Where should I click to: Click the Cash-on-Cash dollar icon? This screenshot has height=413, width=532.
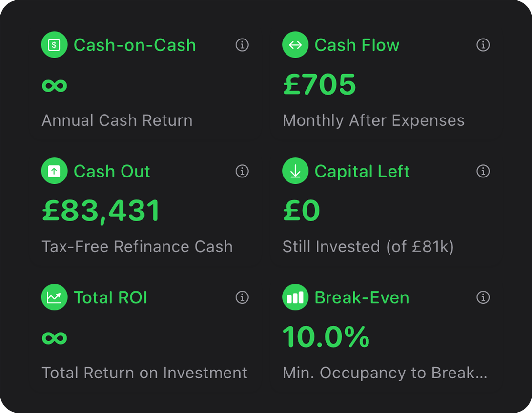coord(54,45)
